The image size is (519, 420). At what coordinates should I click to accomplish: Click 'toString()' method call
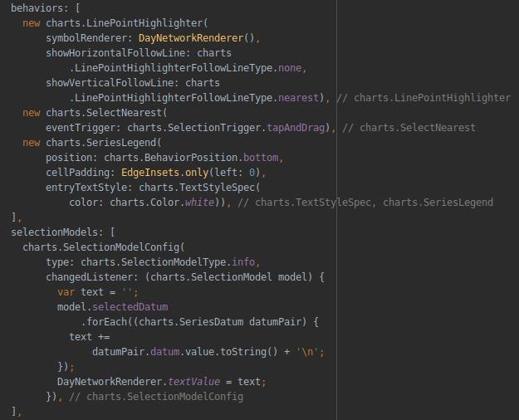tap(249, 351)
